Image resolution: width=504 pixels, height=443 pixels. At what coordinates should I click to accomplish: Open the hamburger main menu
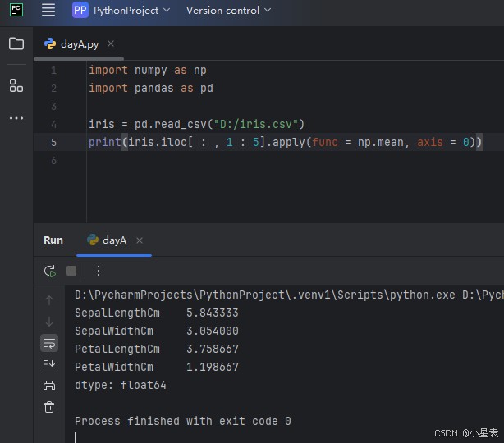click(x=48, y=11)
